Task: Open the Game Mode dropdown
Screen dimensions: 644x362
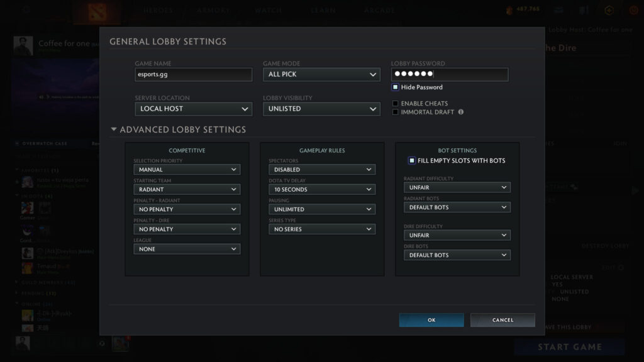Action: [x=321, y=74]
